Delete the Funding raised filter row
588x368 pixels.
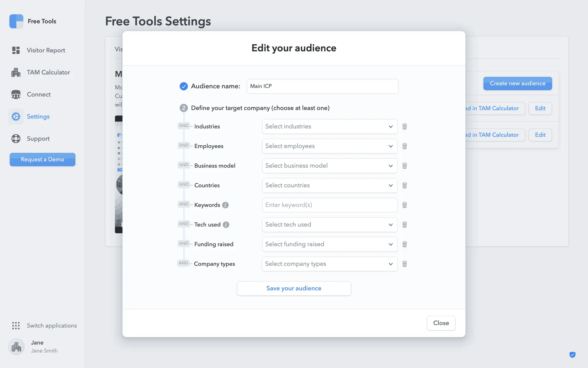click(x=405, y=244)
